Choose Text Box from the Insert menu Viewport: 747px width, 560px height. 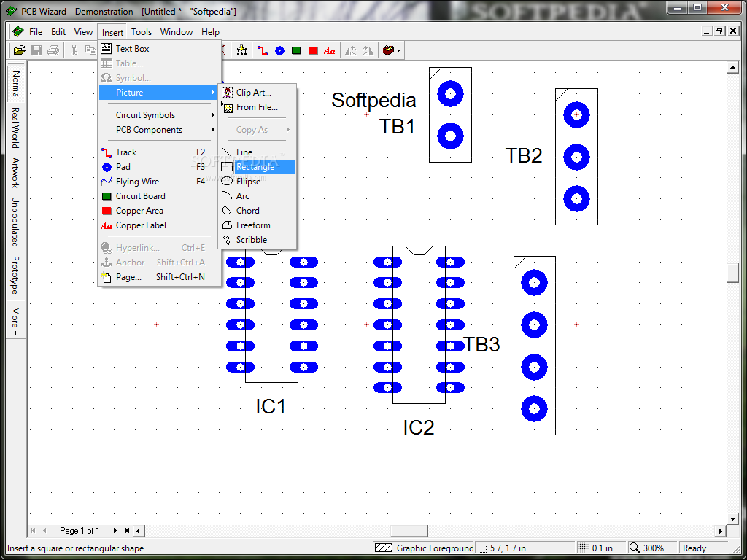[160, 49]
